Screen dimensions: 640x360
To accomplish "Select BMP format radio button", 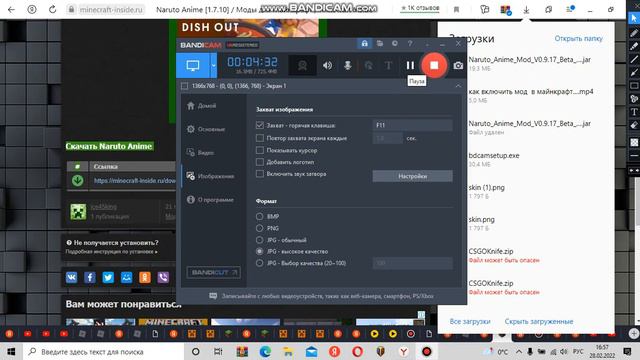I will tap(260, 216).
